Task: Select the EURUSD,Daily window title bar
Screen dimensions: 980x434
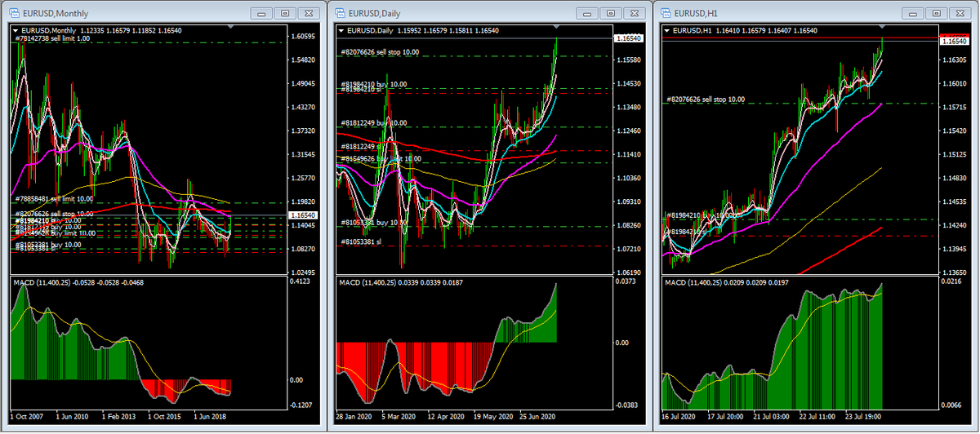Action: point(490,13)
